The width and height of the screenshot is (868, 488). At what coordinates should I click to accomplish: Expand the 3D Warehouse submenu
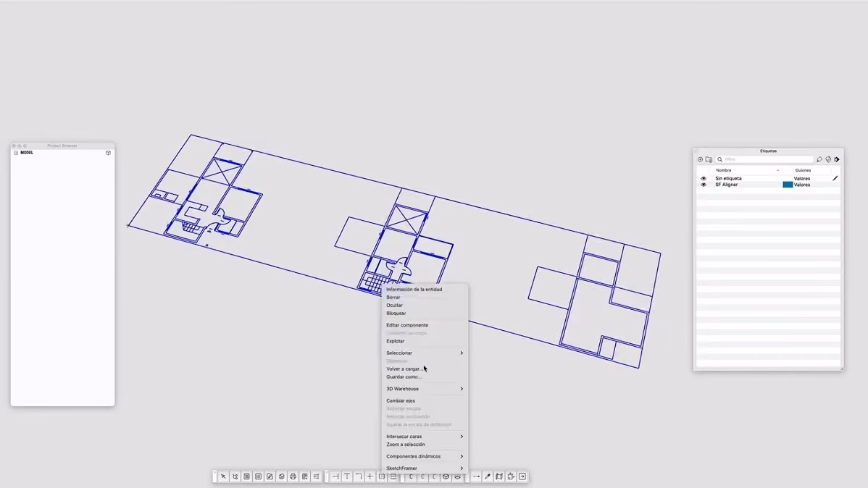point(462,389)
